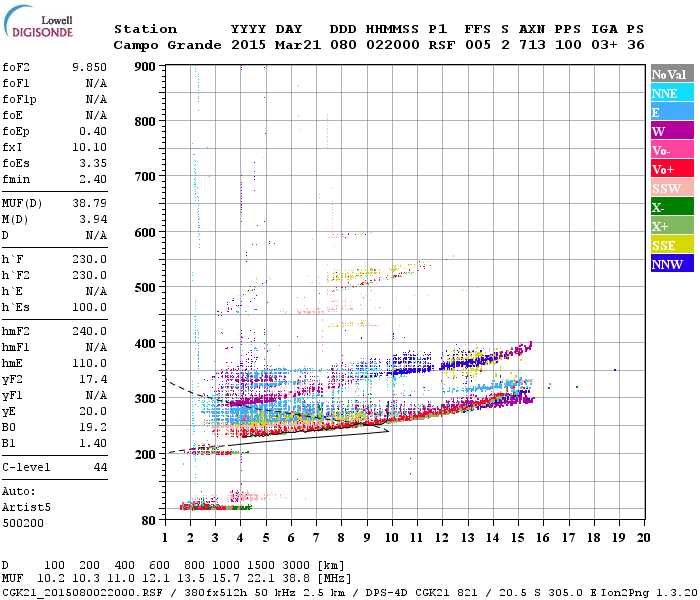
Task: Click the hmE value 110.0
Action: point(89,363)
